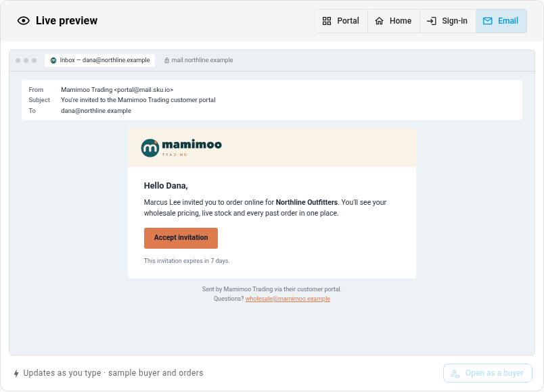
Task: Click the Portal grid icon
Action: coord(327,21)
